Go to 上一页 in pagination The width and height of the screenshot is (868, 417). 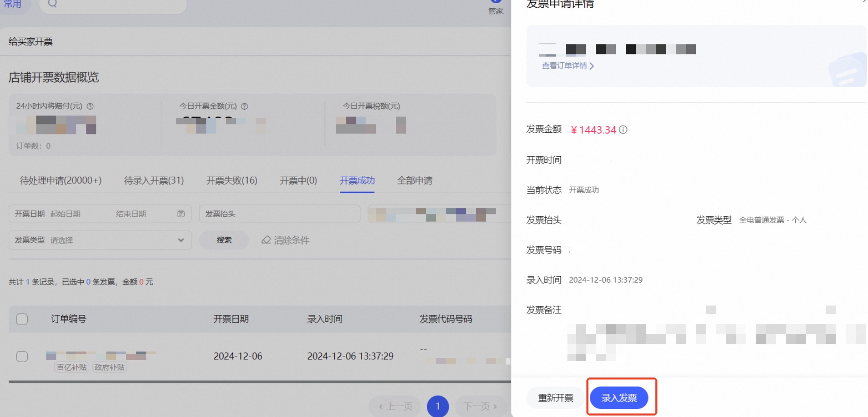pos(395,406)
